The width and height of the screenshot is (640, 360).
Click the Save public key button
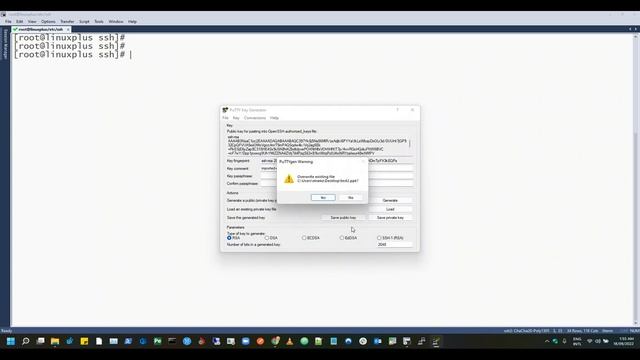point(343,218)
